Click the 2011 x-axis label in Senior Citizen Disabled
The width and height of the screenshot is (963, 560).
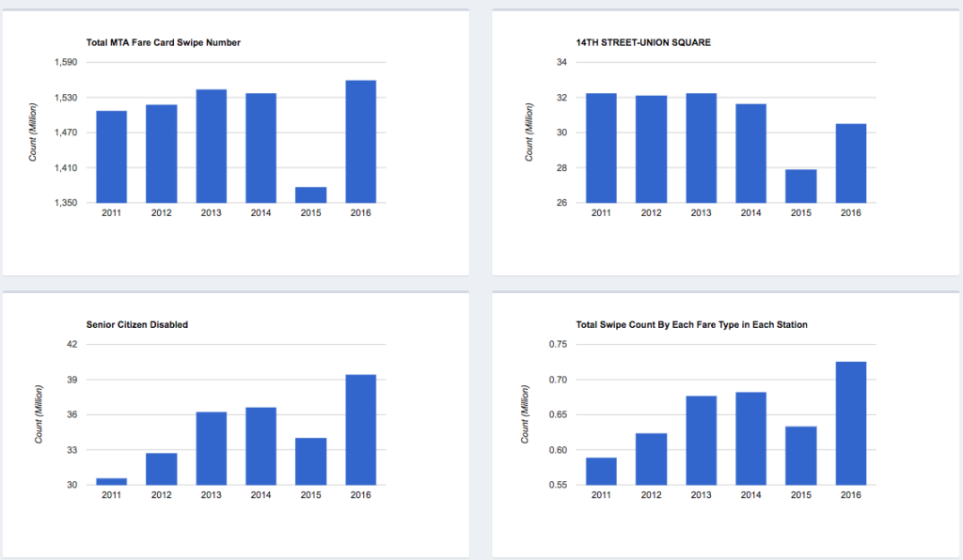coord(111,493)
